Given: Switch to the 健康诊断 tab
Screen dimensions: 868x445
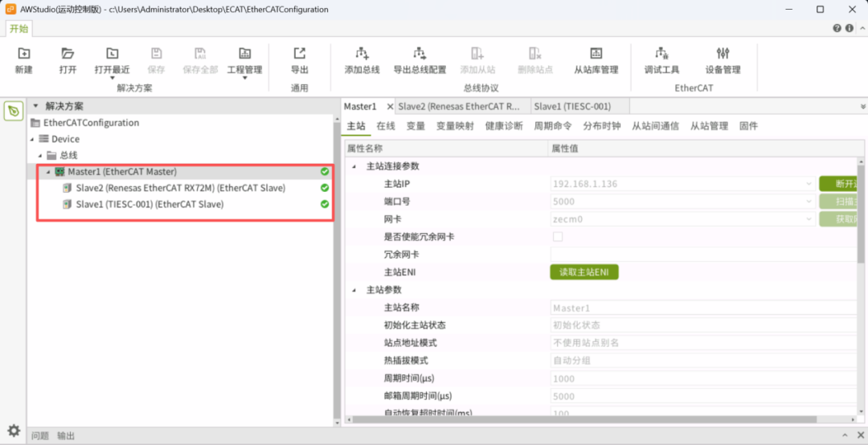Looking at the screenshot, I should click(x=504, y=126).
